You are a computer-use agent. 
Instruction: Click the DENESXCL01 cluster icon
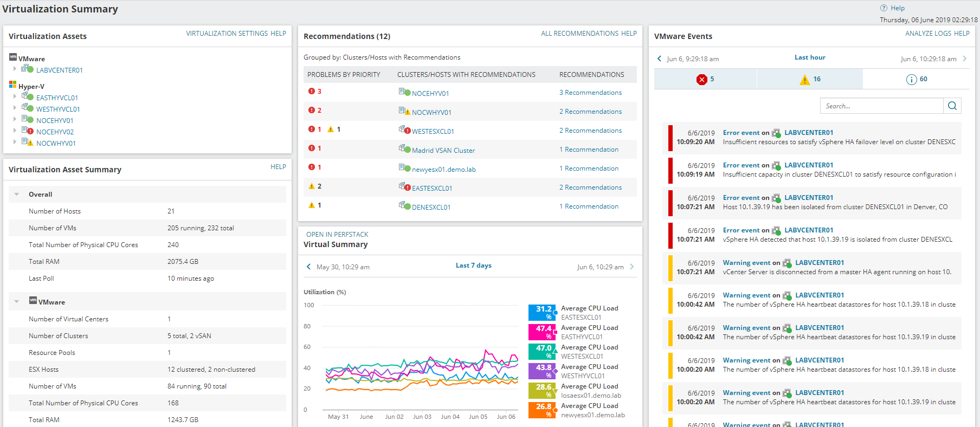coord(404,206)
